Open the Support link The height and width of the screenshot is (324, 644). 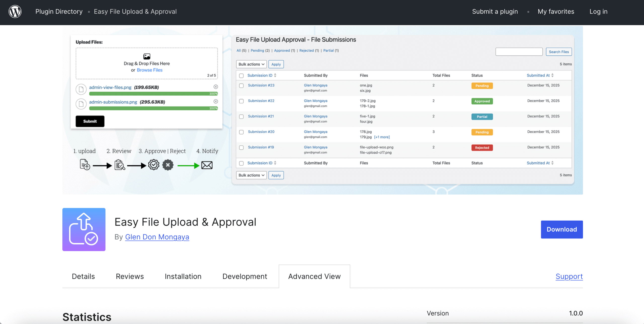coord(569,276)
